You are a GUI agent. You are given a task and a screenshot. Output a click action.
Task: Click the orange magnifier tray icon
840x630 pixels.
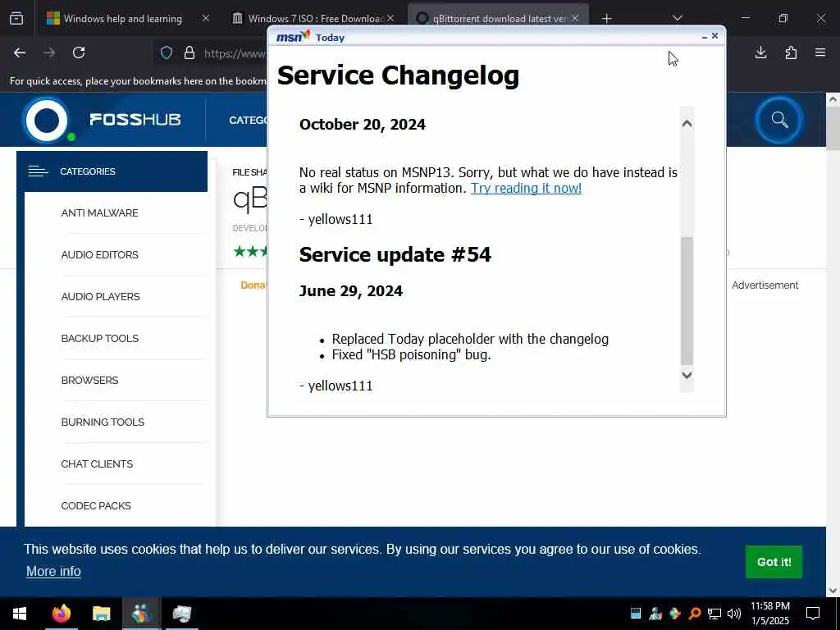click(x=694, y=614)
